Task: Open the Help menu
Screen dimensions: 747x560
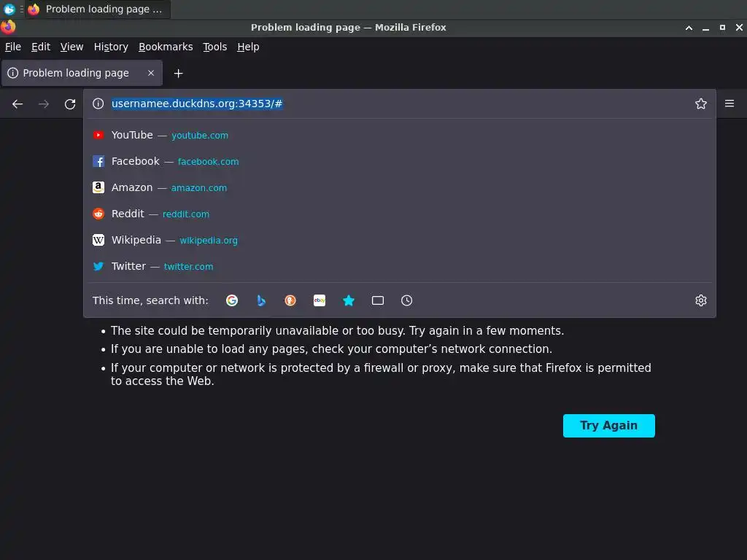Action: click(x=248, y=47)
